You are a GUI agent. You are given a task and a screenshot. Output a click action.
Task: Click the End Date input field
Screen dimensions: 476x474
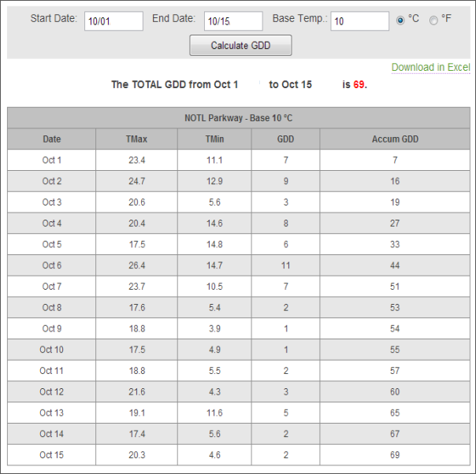[x=233, y=21]
